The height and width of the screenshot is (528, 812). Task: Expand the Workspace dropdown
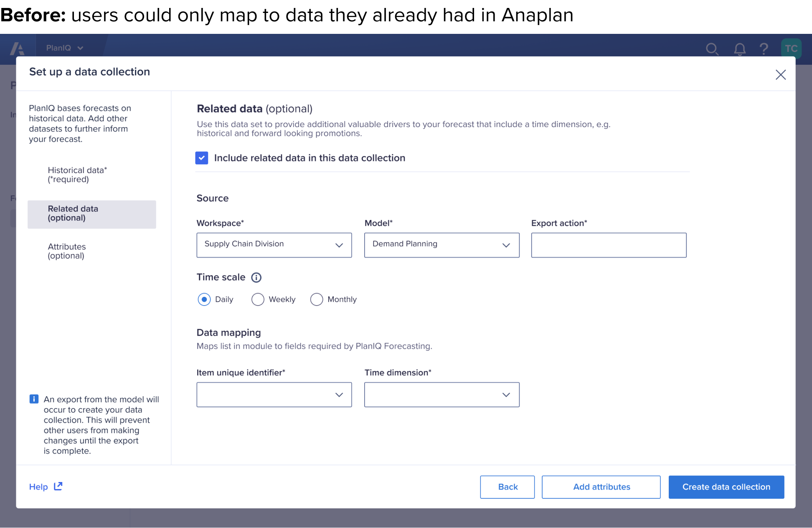(x=274, y=245)
